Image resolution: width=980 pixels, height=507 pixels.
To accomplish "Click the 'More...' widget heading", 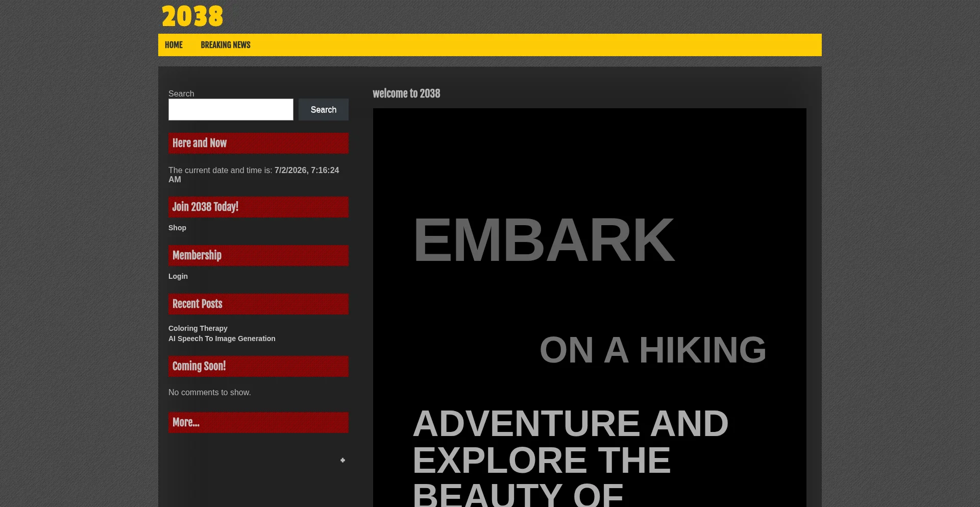I will (x=258, y=422).
